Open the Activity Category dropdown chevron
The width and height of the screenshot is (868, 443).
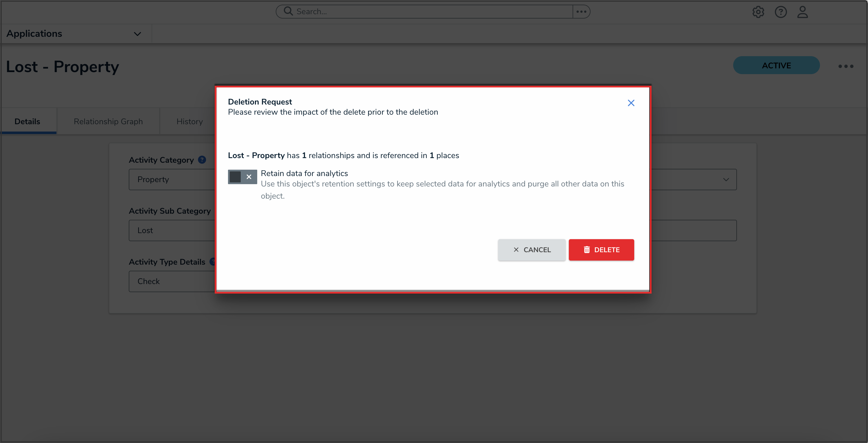coord(726,179)
